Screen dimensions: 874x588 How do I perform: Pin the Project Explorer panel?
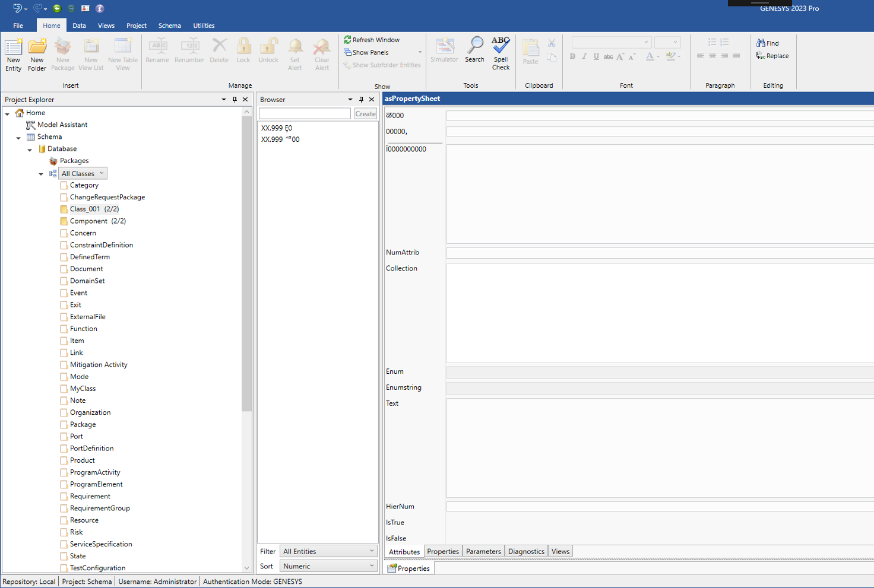235,100
